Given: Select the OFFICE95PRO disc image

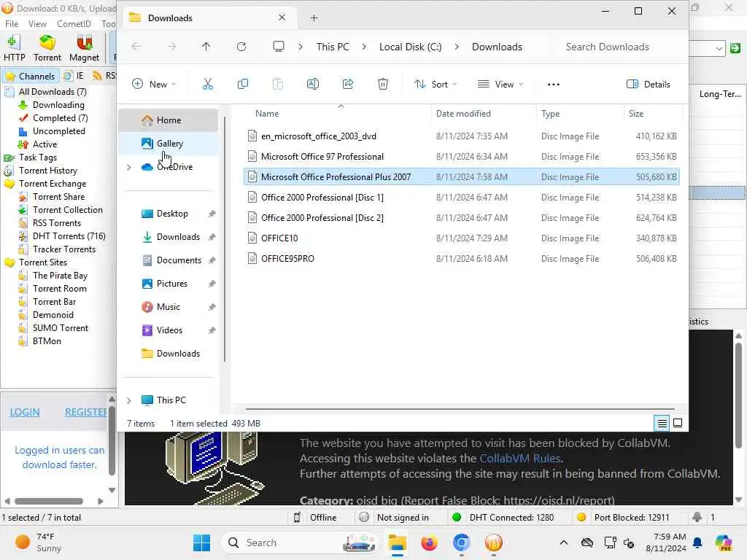Looking at the screenshot, I should (x=461, y=259).
